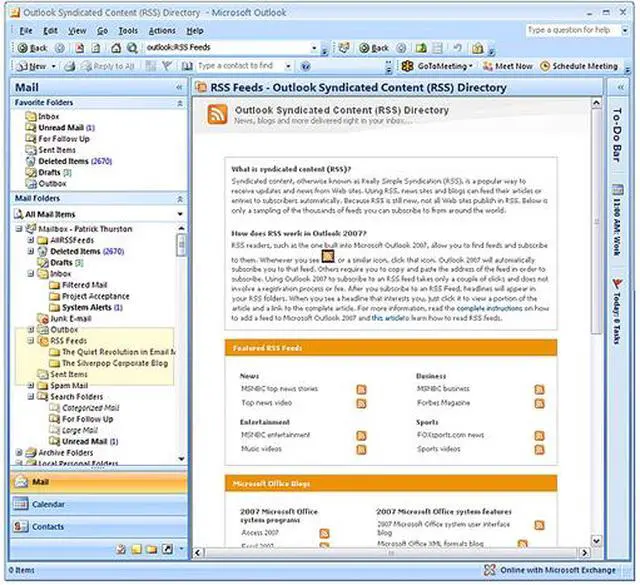Expand the AllRSSFeeds folder node
This screenshot has height=585, width=640.
tap(31, 240)
